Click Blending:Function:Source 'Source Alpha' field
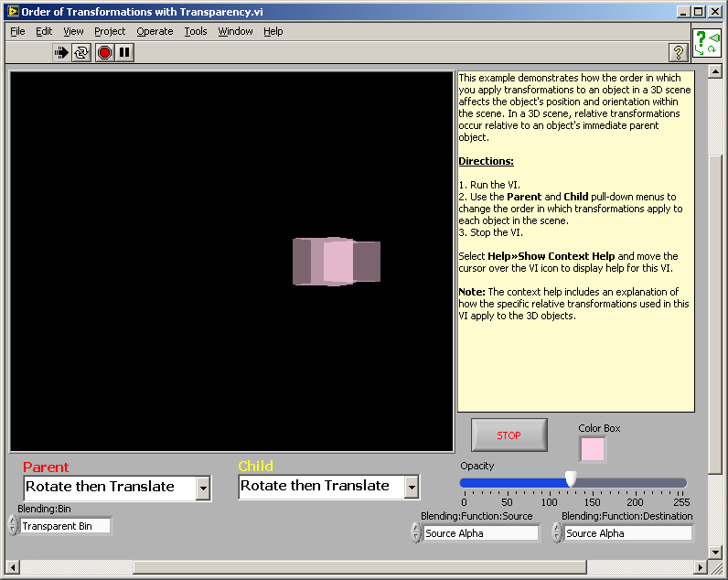728x580 pixels. (480, 533)
